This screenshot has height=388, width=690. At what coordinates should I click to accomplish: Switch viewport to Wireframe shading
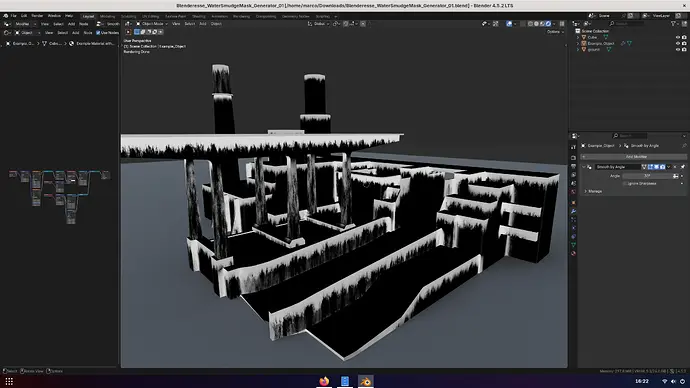pos(530,24)
